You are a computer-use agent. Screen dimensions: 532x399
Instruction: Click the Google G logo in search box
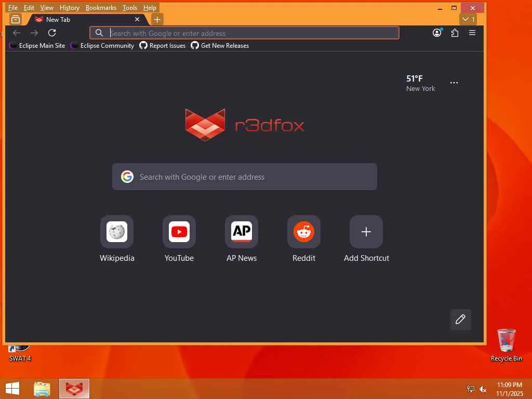[127, 177]
